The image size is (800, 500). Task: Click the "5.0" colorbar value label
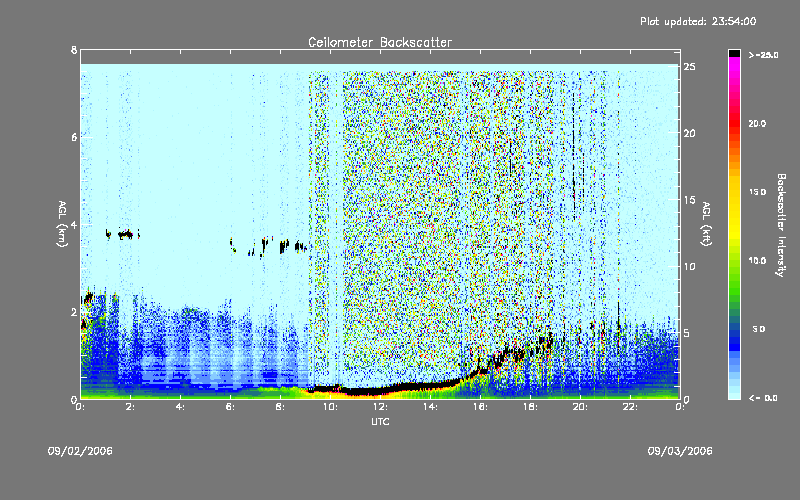point(759,329)
